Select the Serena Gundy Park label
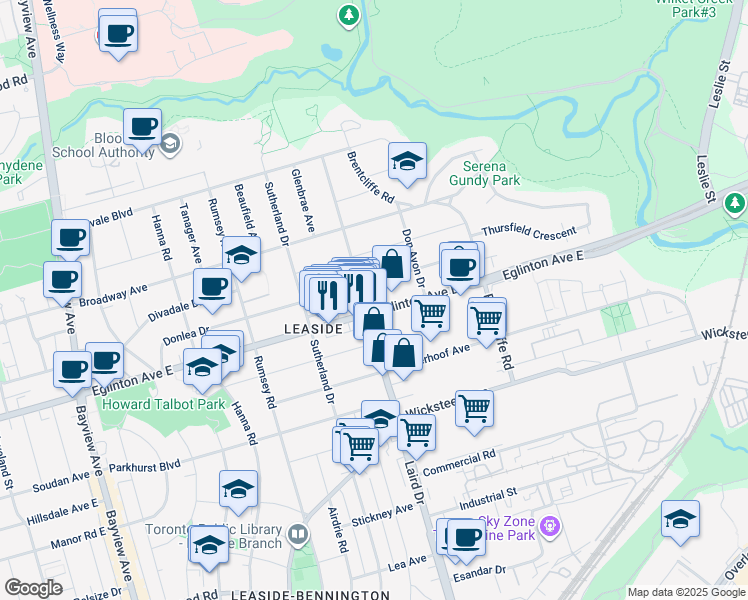The image size is (748, 600). click(491, 173)
